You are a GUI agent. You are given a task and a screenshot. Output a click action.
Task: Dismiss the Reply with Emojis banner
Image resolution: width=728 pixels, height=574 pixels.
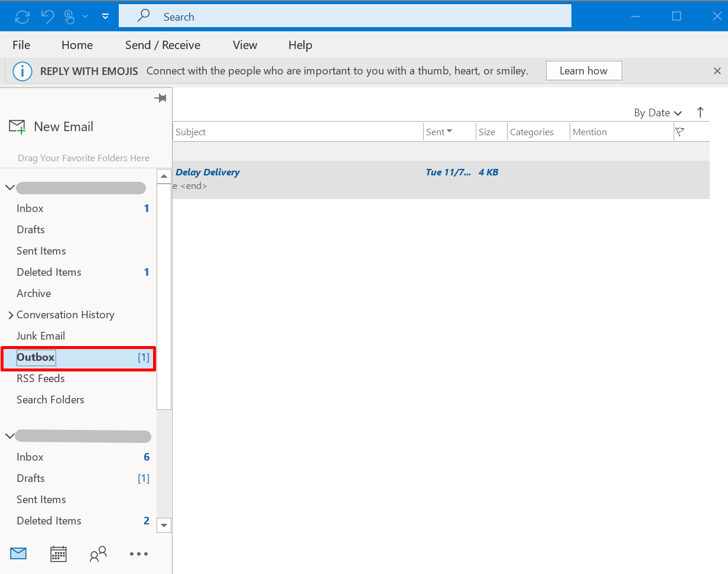point(717,70)
